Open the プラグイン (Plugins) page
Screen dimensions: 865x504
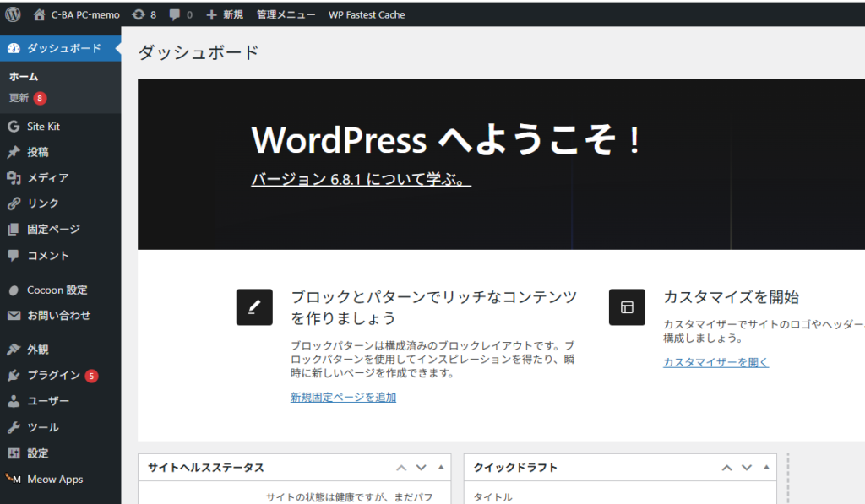pos(53,376)
